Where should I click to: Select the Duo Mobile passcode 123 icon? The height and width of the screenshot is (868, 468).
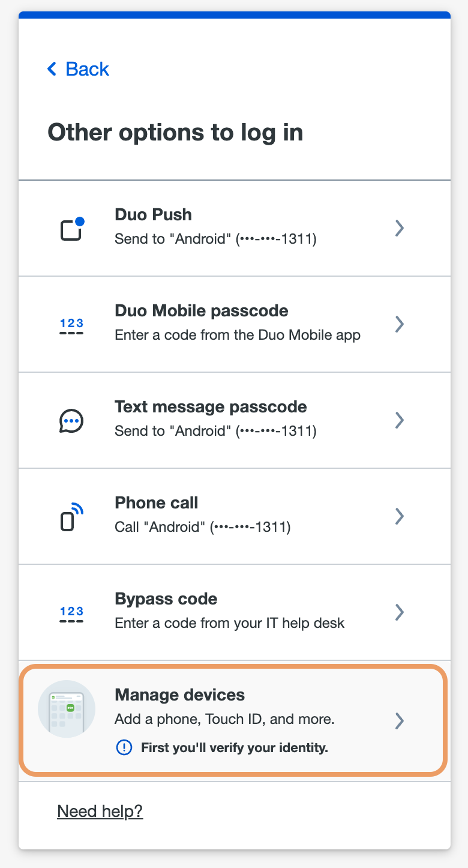71,324
